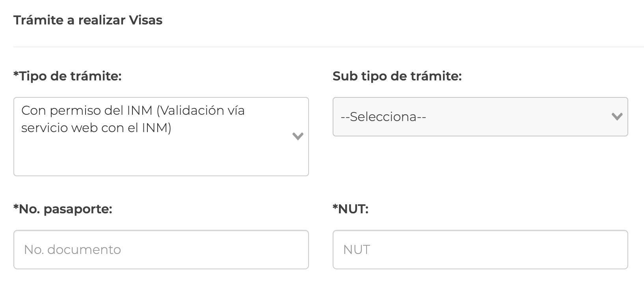Click the selected "Con permiso del INM" text
Viewport: 644px width, 291px height.
point(133,111)
